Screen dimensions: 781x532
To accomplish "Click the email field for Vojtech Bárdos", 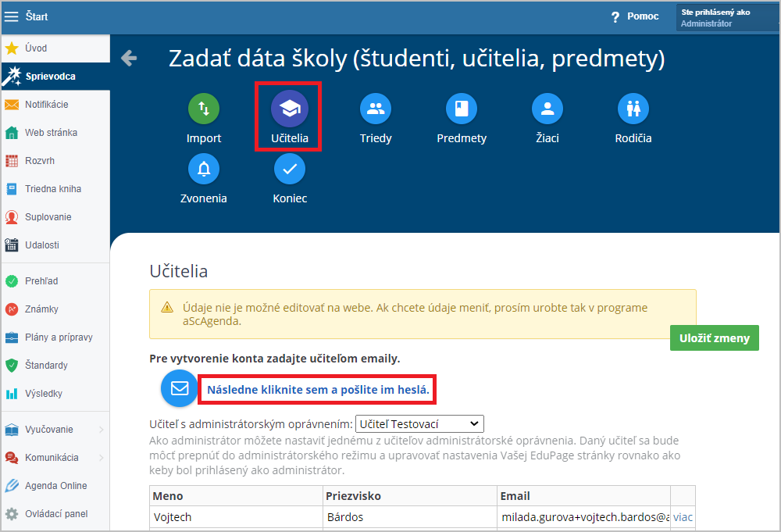I will (x=583, y=517).
